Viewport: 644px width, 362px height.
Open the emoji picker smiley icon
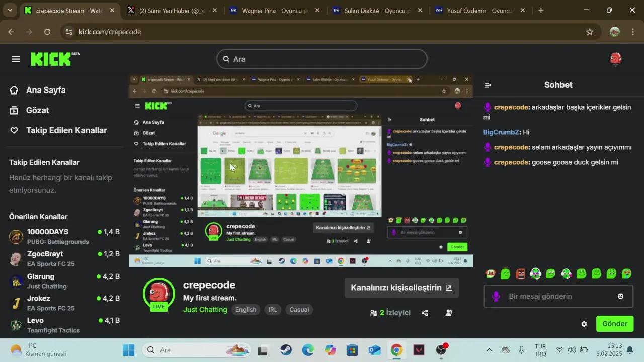pos(621,296)
